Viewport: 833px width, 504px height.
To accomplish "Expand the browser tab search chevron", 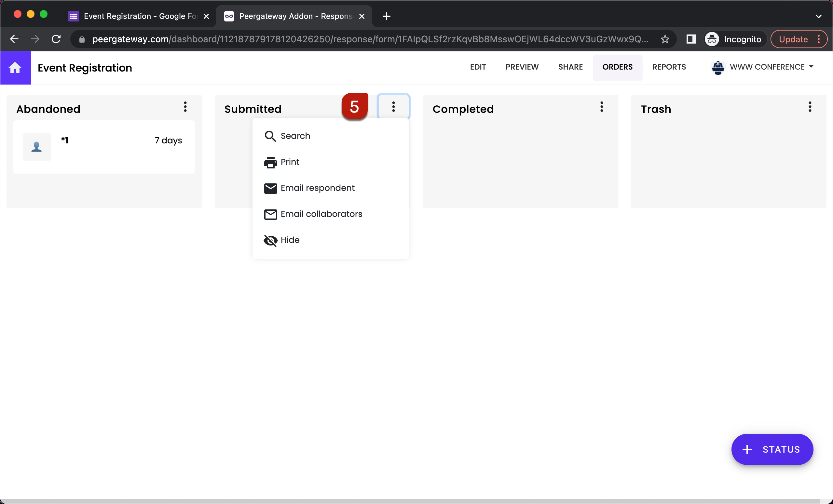I will (818, 16).
